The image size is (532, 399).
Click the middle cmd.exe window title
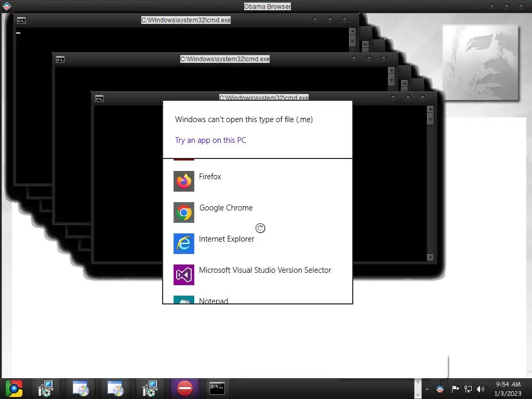225,59
